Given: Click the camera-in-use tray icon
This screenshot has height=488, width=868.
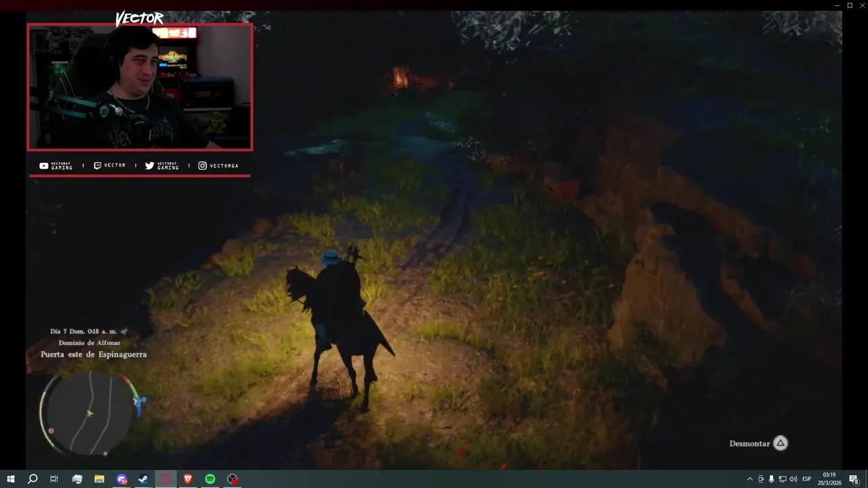Looking at the screenshot, I should 760,479.
